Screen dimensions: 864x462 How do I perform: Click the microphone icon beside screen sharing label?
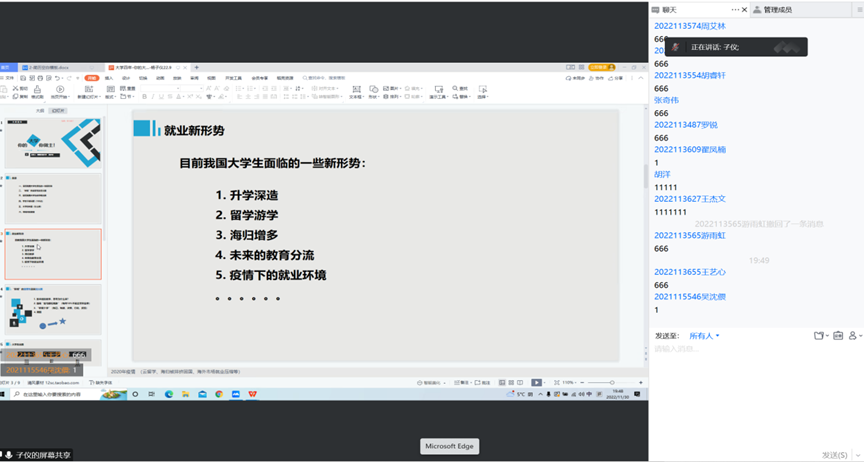8,454
